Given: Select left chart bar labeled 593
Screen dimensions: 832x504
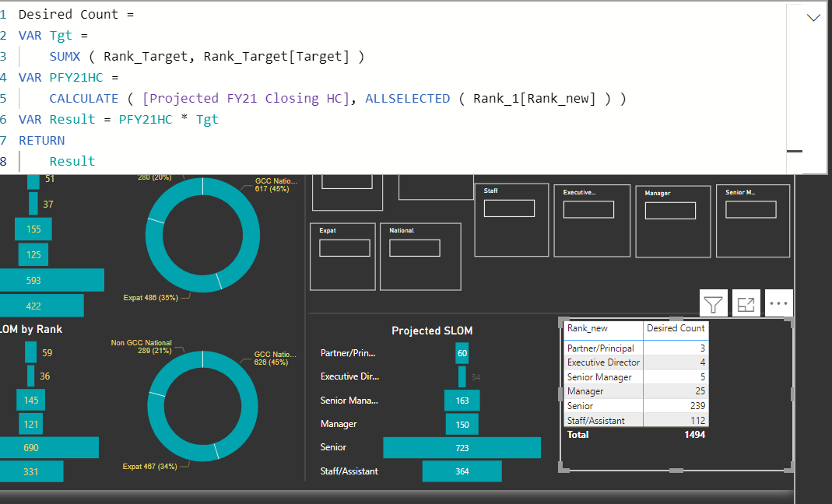Looking at the screenshot, I should pyautogui.click(x=52, y=280).
